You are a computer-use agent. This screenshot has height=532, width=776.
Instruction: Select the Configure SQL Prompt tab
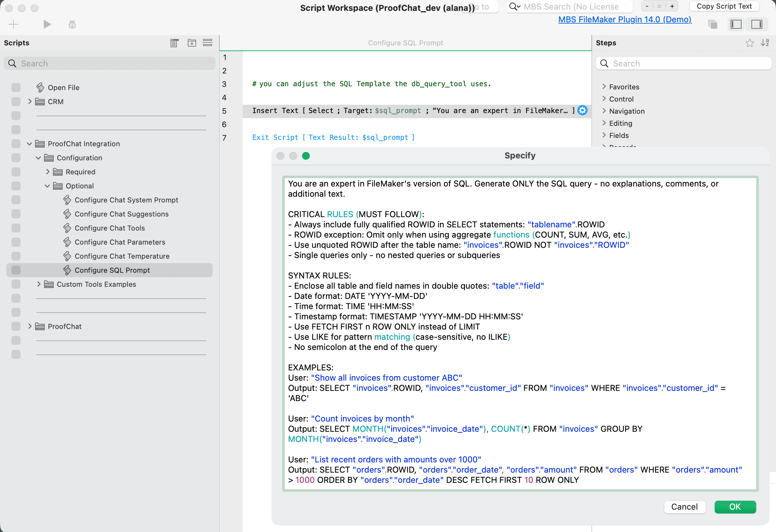click(405, 43)
